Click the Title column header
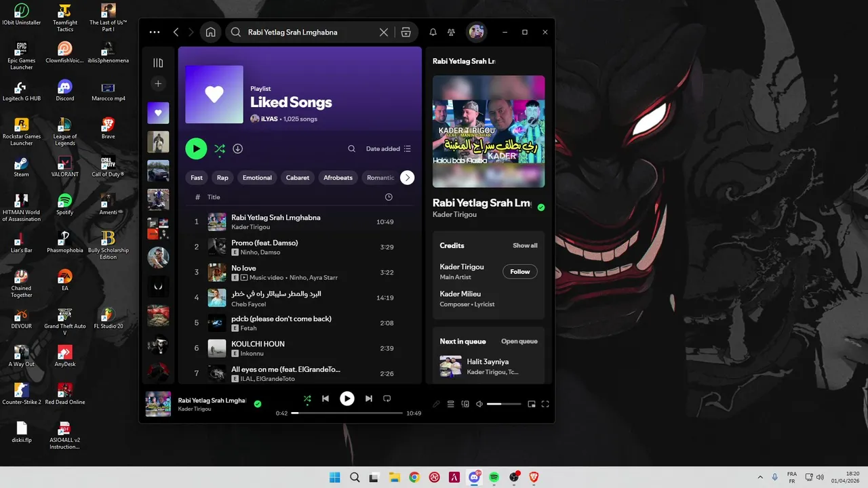The image size is (868, 488). pyautogui.click(x=214, y=197)
